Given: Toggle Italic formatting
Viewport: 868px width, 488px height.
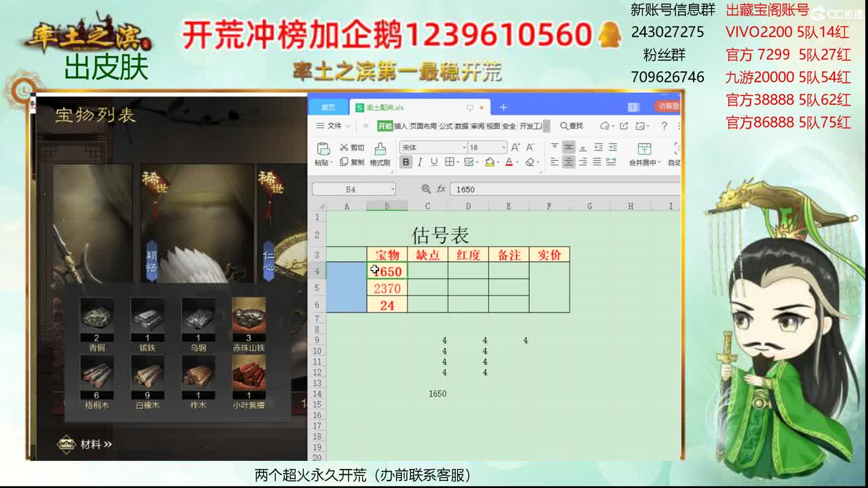Looking at the screenshot, I should click(420, 162).
